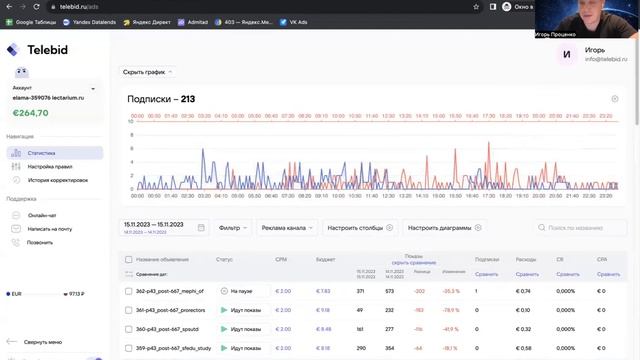Image resolution: width=640 pixels, height=360 pixels.
Task: Click play status icon for 360-p43_post-667_spsutd
Action: 224,329
